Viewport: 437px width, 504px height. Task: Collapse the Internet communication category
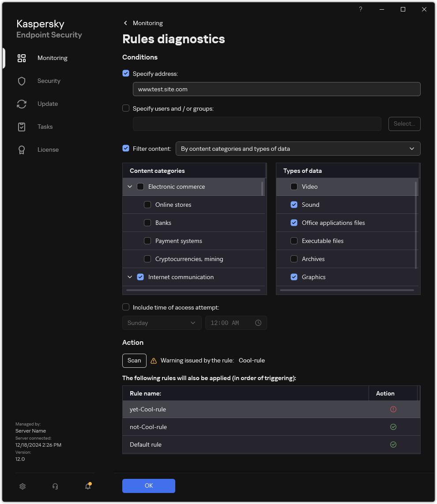(x=130, y=277)
